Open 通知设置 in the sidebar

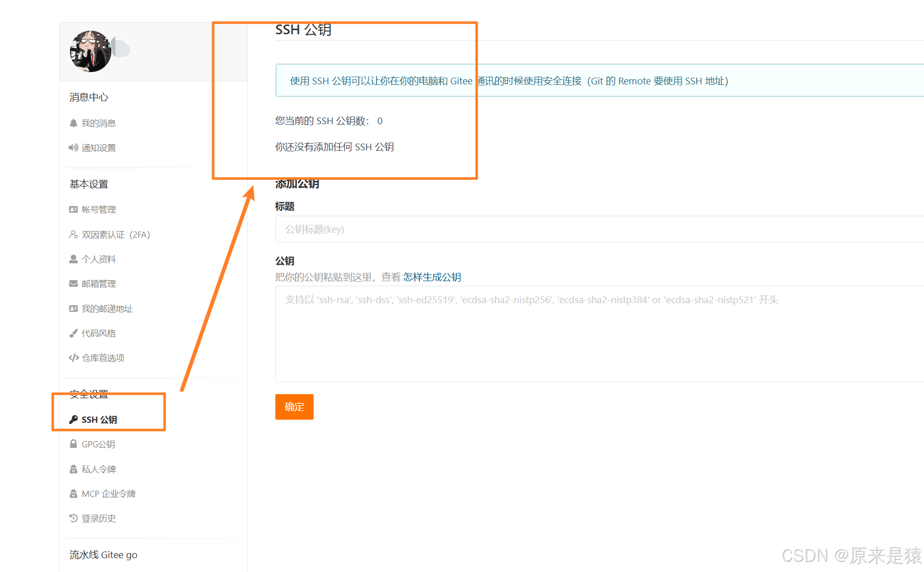[99, 148]
